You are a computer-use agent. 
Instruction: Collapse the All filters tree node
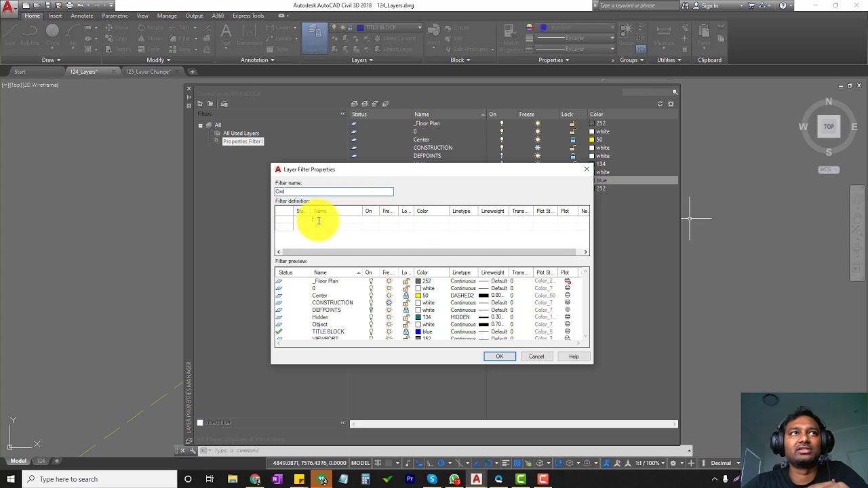tap(201, 125)
